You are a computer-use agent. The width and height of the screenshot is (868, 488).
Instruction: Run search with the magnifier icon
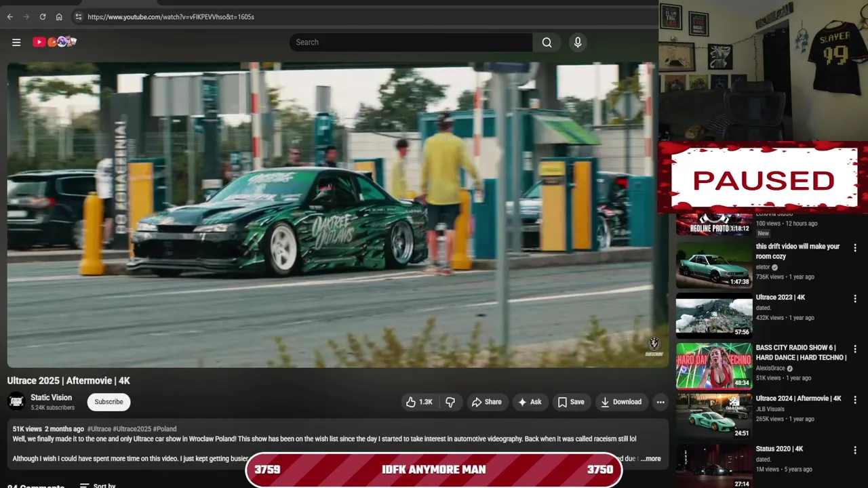click(547, 42)
